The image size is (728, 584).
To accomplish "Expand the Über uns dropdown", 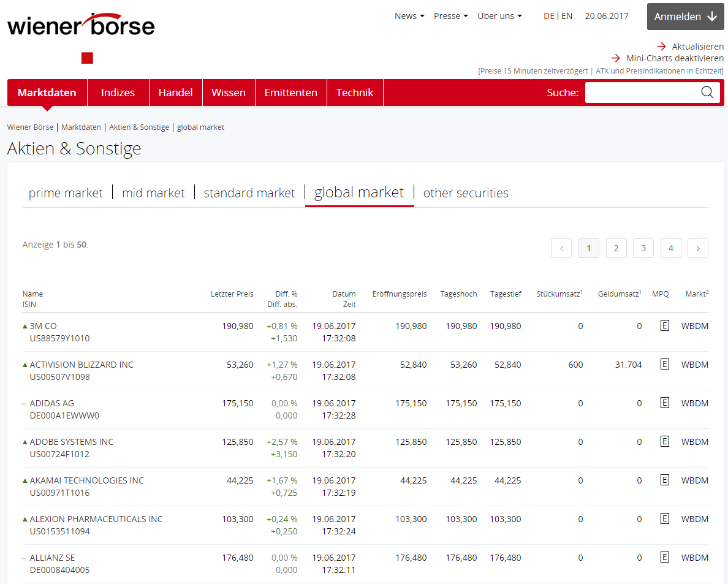I will point(499,16).
